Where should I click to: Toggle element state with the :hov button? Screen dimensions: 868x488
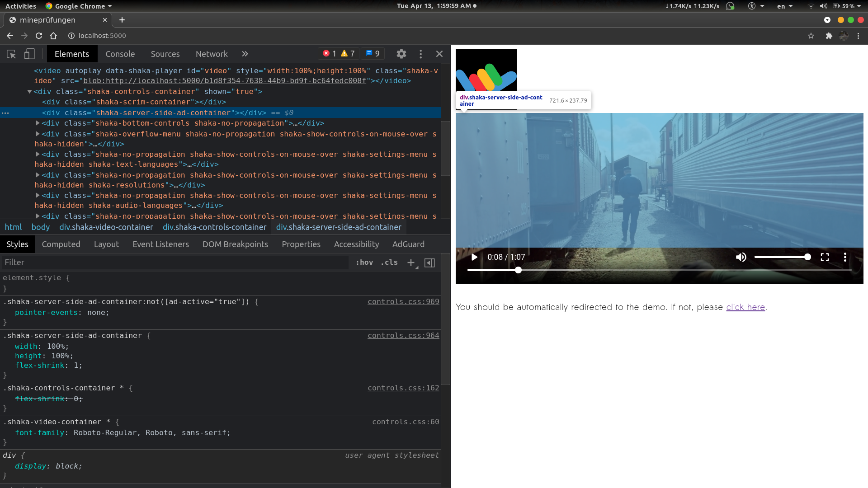pyautogui.click(x=364, y=262)
